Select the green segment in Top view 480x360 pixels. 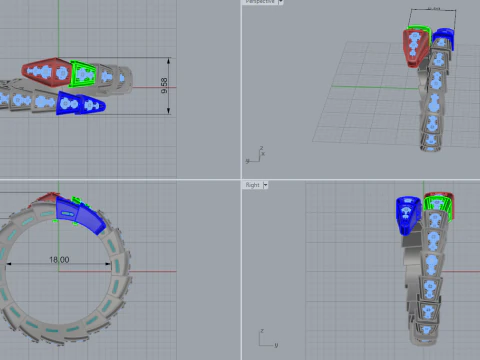[x=83, y=74]
